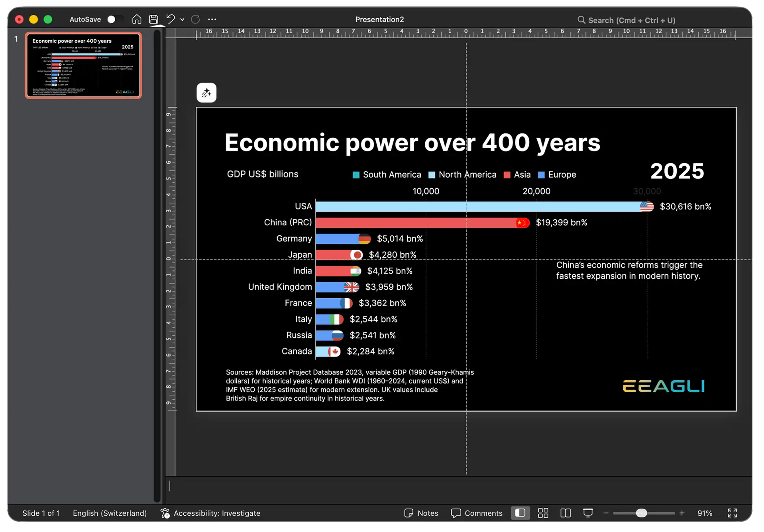The height and width of the screenshot is (532, 764).
Task: Switch to Reading view icon
Action: click(566, 513)
